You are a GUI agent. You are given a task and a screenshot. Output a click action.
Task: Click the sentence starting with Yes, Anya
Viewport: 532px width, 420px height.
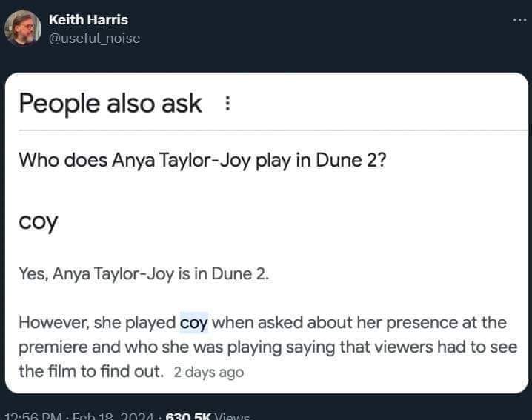144,276
